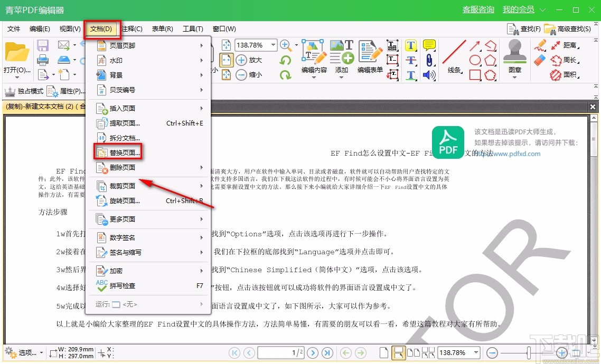Click the 放大 zoom in button
The width and height of the screenshot is (601, 364).
[249, 60]
